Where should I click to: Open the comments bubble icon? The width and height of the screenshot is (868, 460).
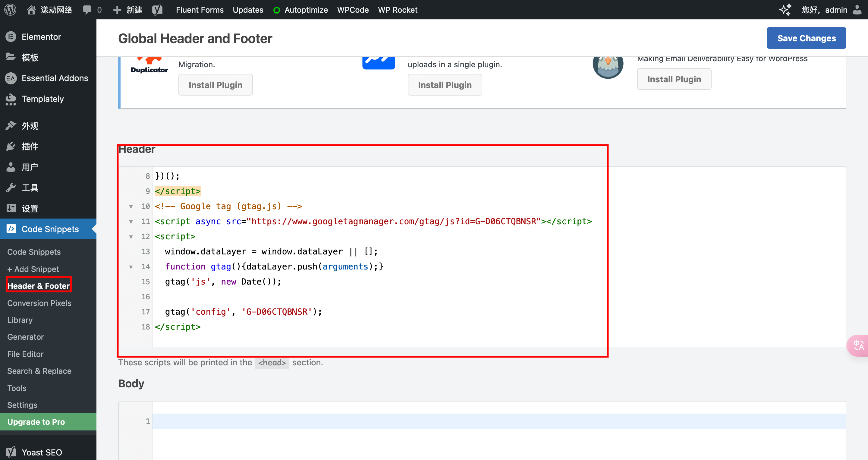pos(87,10)
